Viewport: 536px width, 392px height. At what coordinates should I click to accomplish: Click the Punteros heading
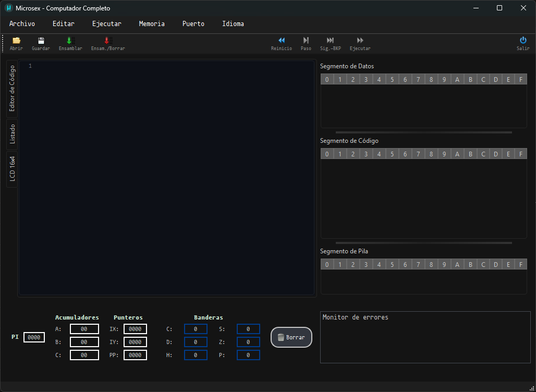tap(128, 317)
